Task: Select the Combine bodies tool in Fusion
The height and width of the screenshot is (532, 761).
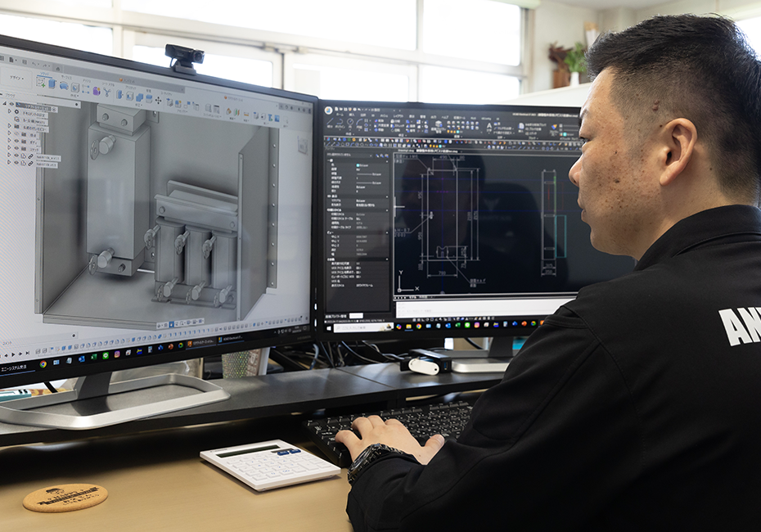Action: [139, 97]
